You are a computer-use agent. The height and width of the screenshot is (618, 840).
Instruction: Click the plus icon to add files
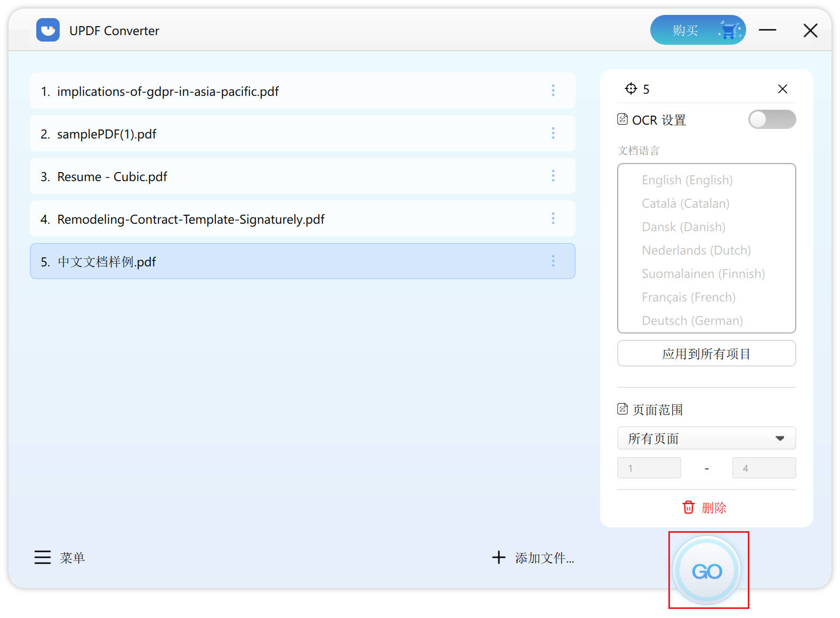pyautogui.click(x=498, y=557)
